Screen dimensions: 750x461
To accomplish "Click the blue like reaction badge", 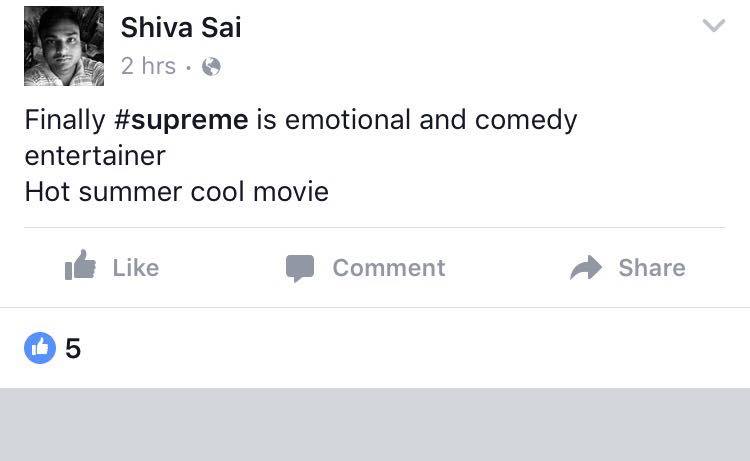I will click(40, 348).
